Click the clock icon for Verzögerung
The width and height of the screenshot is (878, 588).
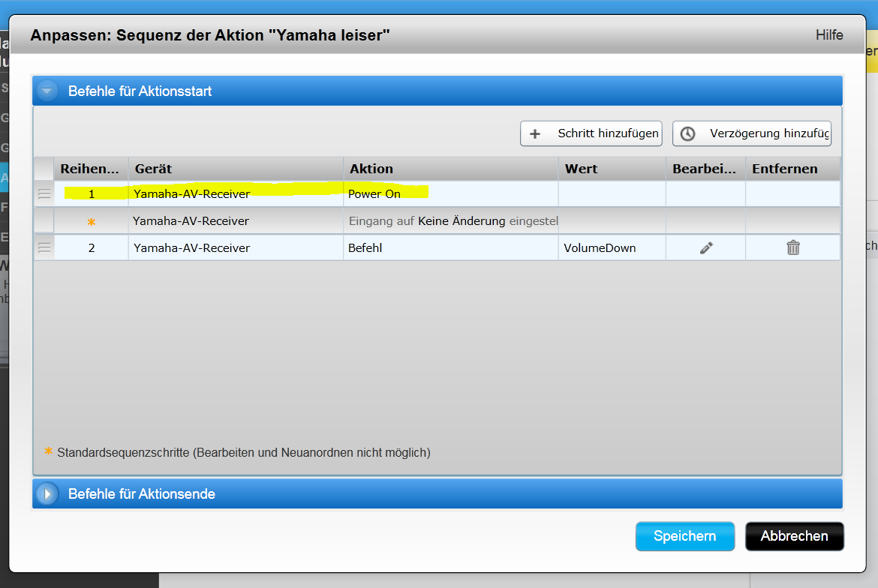(687, 133)
